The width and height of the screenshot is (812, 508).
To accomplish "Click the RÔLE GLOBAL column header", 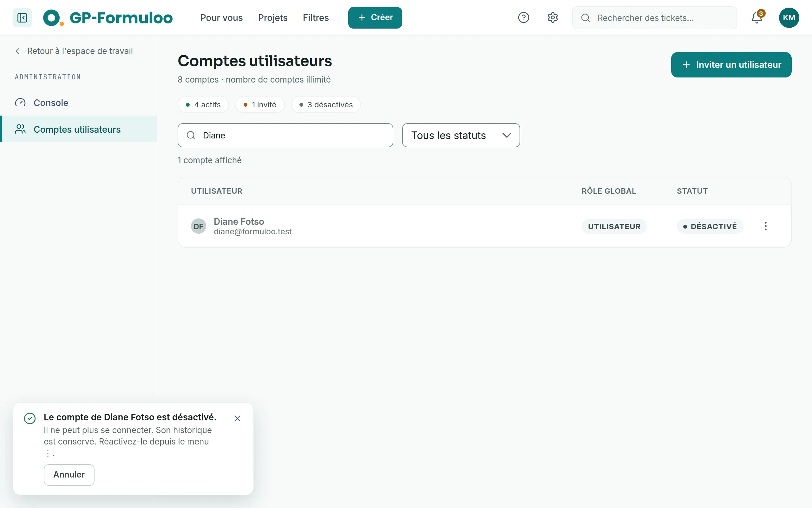I will click(x=609, y=191).
